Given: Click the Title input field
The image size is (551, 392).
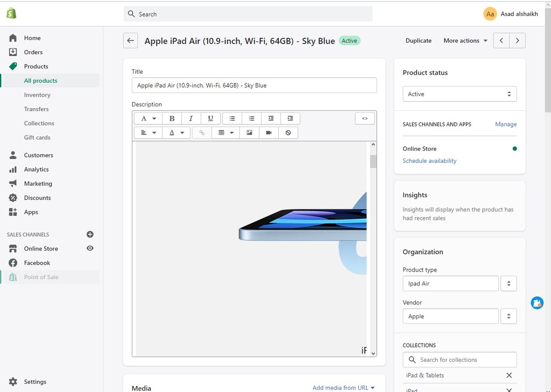Looking at the screenshot, I should tap(254, 85).
